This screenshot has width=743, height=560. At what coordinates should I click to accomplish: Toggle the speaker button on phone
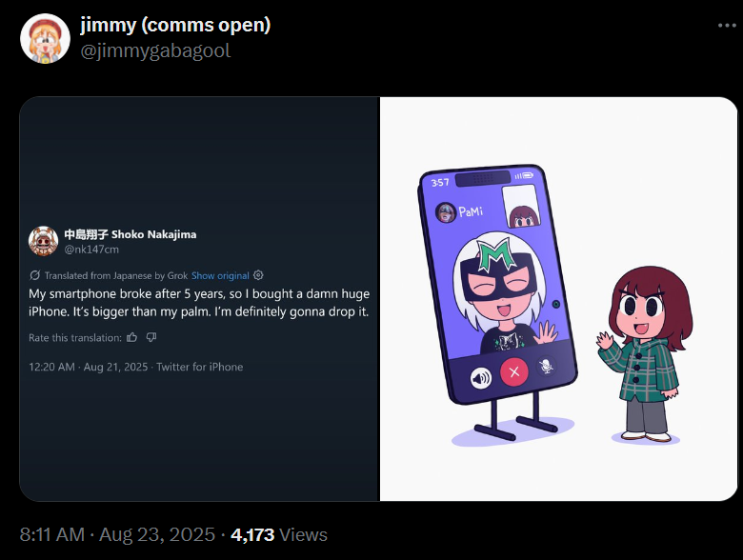click(x=480, y=378)
